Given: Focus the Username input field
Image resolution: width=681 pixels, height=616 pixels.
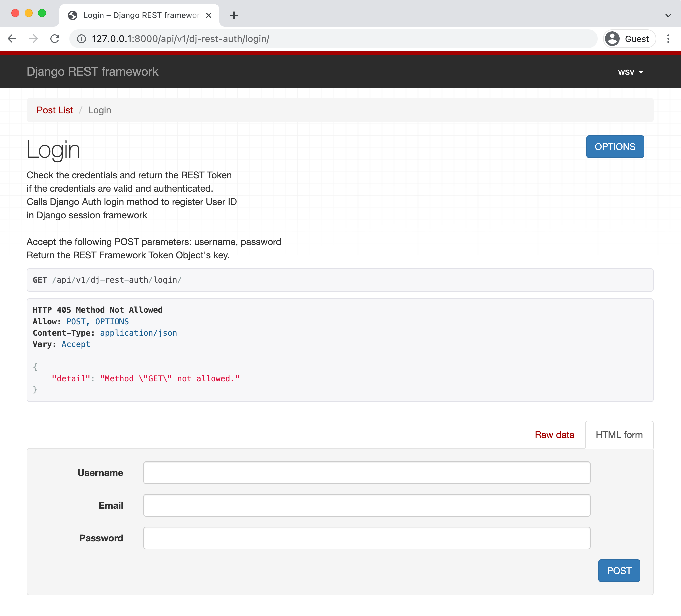Looking at the screenshot, I should pos(367,472).
